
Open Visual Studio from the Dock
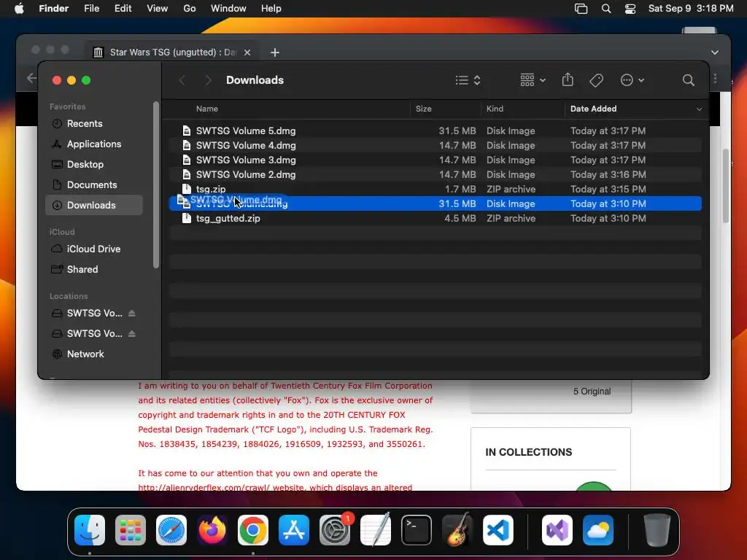557,529
